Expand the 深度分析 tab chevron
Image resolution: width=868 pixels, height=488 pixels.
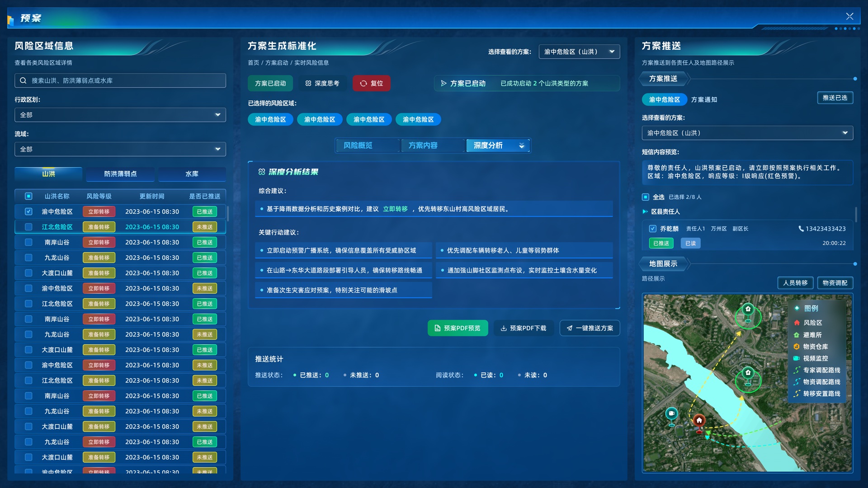522,145
